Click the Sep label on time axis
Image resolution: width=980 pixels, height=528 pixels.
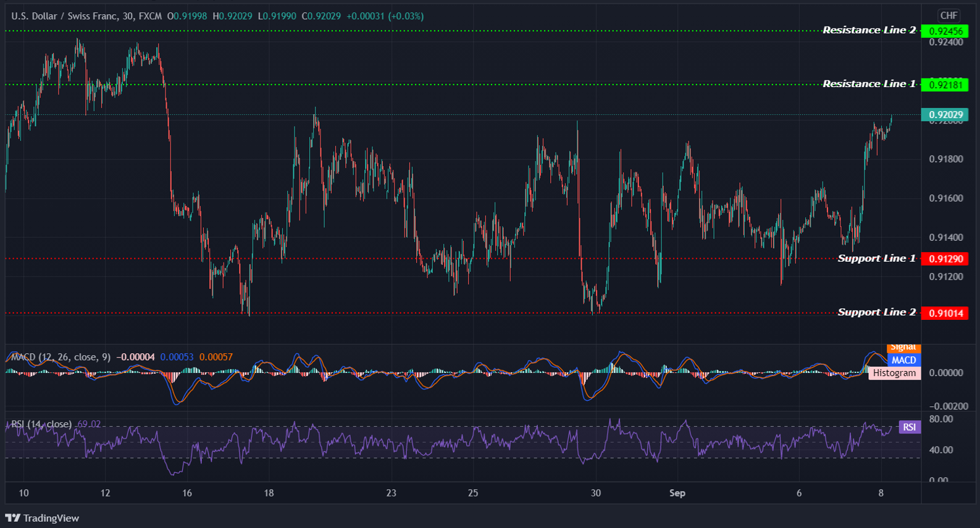pyautogui.click(x=677, y=493)
